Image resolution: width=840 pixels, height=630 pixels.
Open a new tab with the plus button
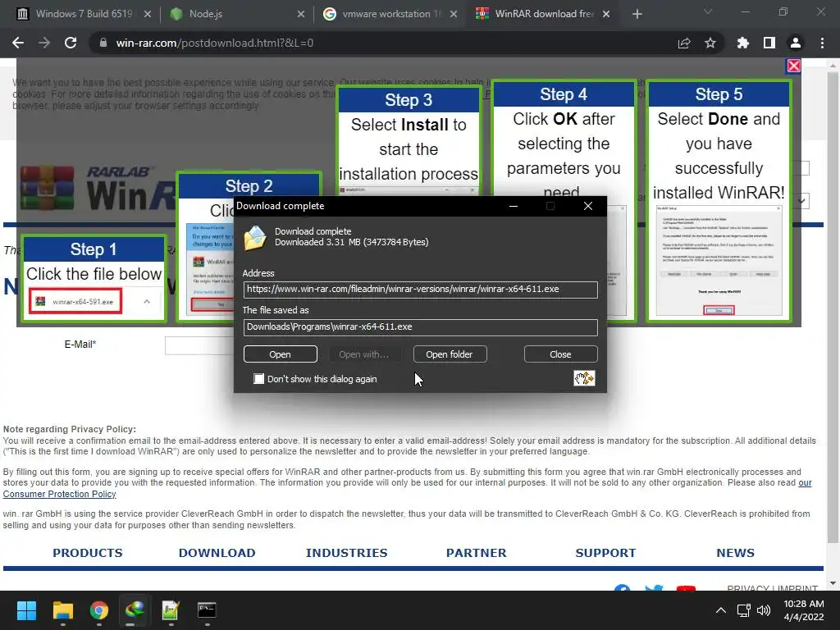(637, 14)
